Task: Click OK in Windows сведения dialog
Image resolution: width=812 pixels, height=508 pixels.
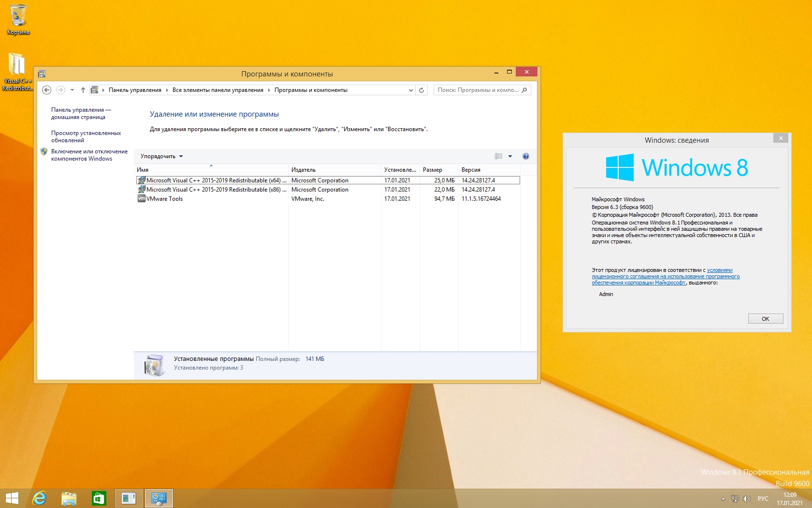Action: (765, 319)
